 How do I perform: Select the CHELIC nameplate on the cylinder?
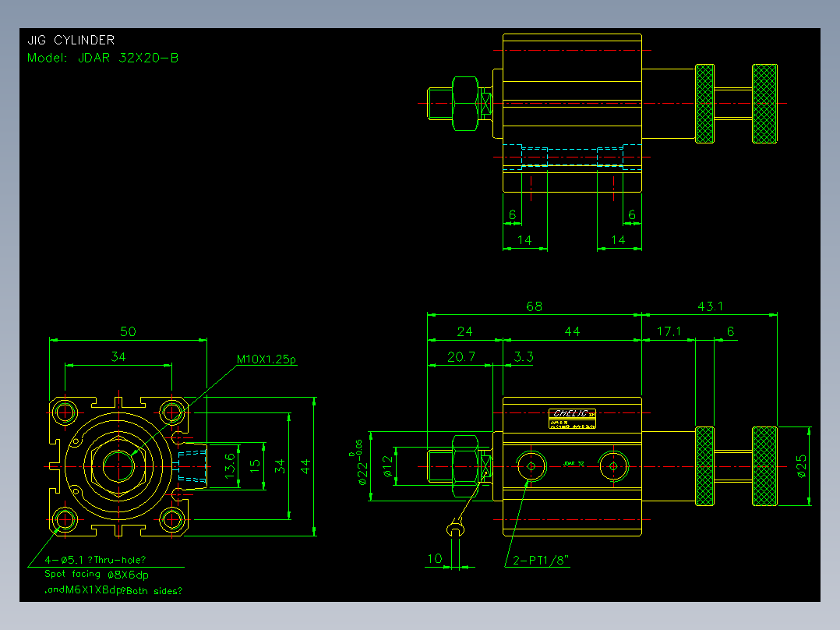coord(572,419)
